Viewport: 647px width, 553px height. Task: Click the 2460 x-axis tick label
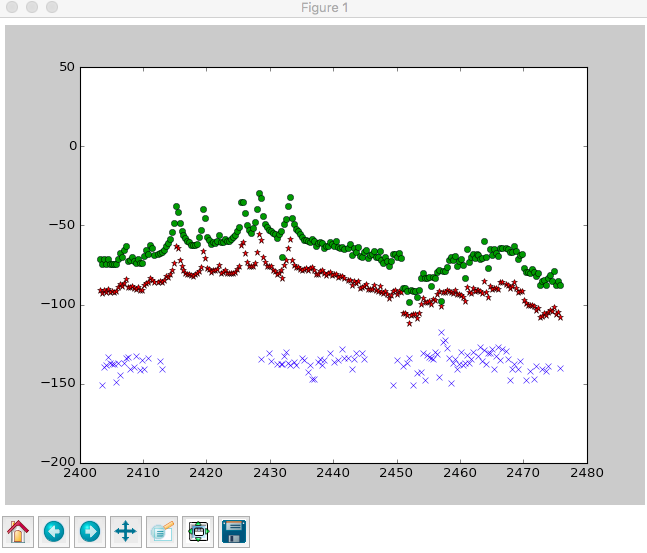(460, 473)
